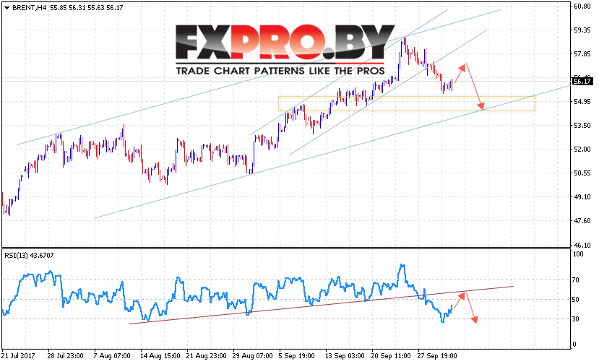This screenshot has height=364, width=599.
Task: Pick the 46.10 price scale label
Action: coord(582,245)
